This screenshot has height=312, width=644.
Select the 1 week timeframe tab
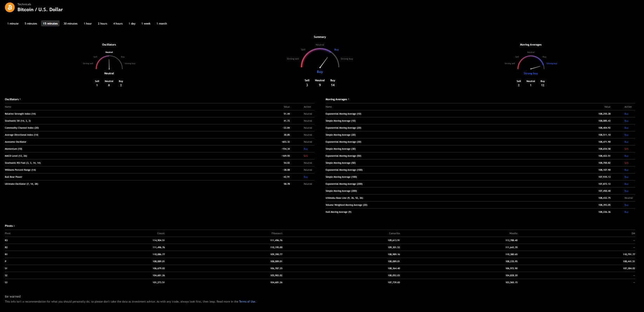(x=146, y=23)
